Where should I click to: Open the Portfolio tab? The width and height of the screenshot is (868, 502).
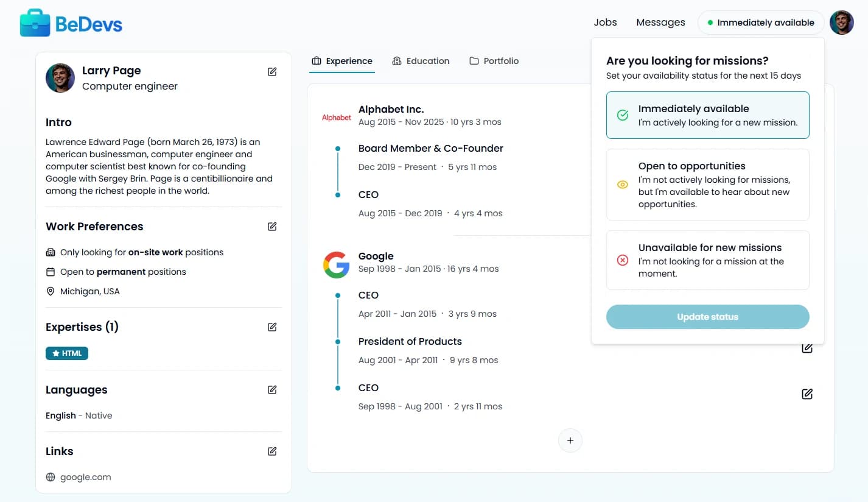pyautogui.click(x=494, y=61)
